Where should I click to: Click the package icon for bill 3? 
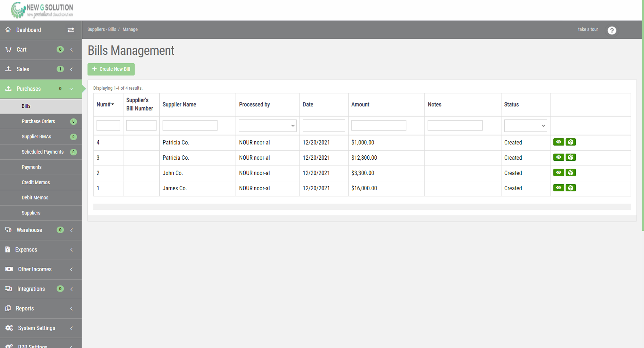click(571, 157)
